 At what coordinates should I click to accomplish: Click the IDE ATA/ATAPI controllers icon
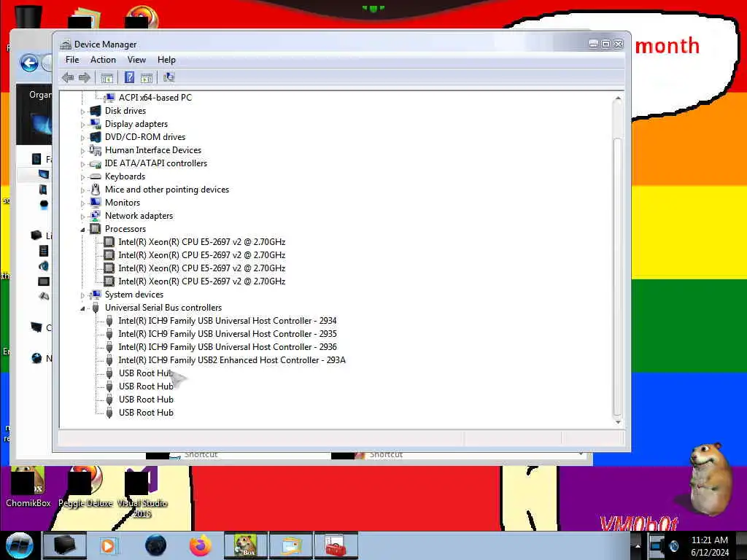(x=96, y=163)
